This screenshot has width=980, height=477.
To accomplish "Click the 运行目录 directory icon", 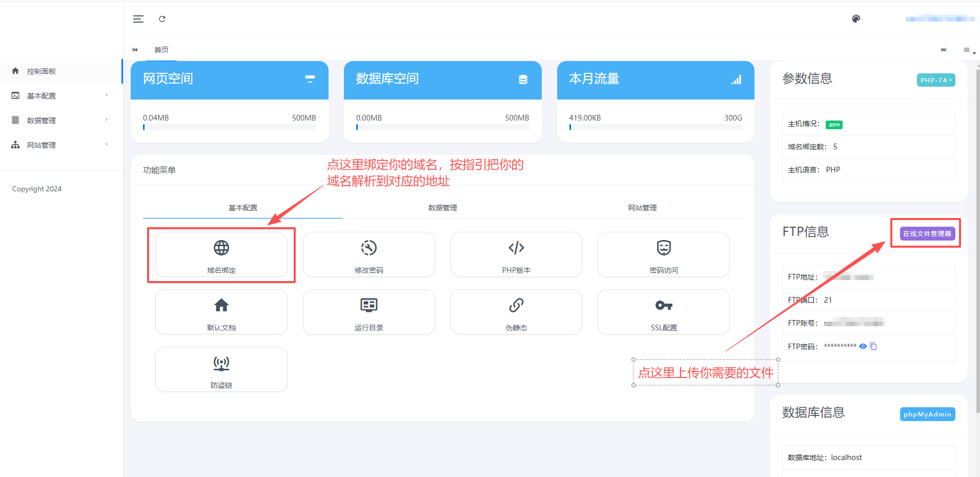I will [369, 306].
